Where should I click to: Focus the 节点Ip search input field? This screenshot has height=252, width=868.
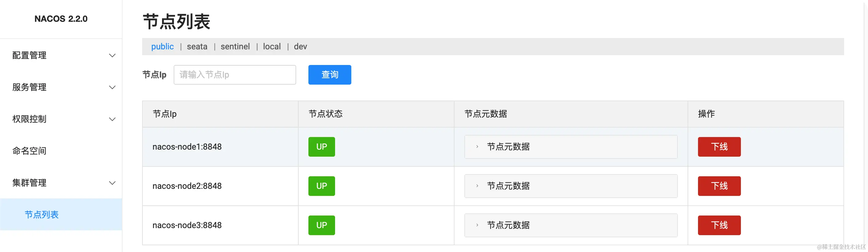click(235, 74)
